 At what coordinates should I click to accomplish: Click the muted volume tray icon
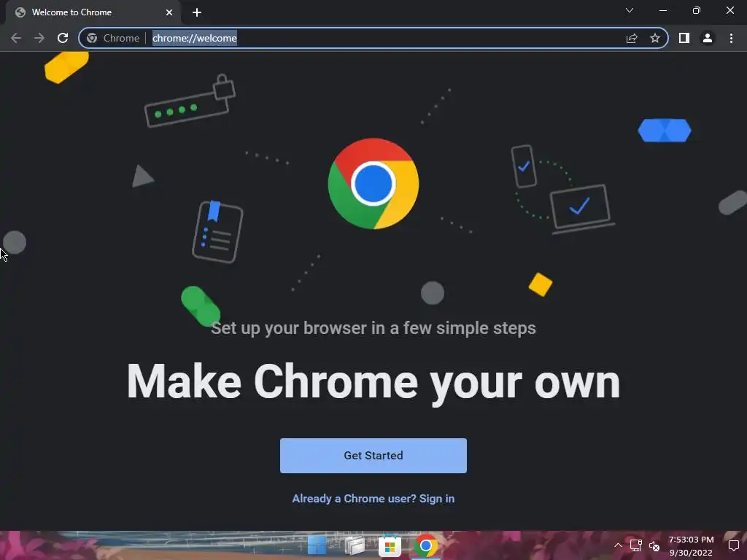tap(654, 545)
